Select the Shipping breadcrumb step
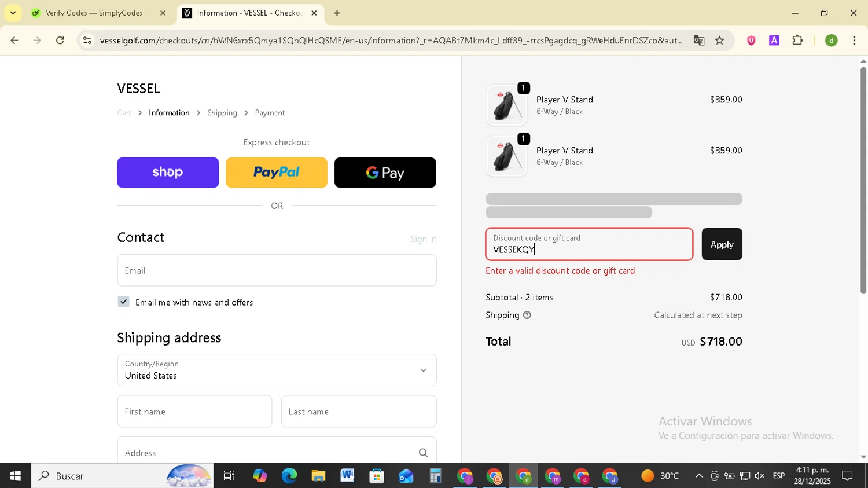 (x=222, y=113)
